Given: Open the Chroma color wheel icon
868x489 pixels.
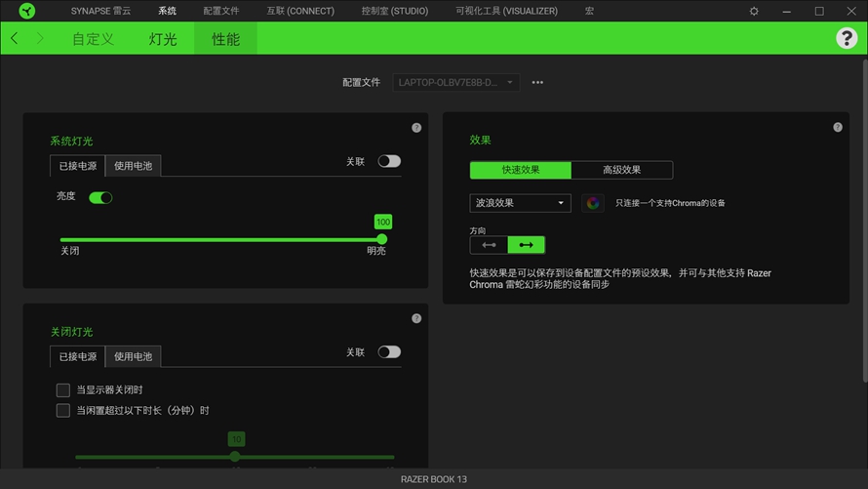Looking at the screenshot, I should (592, 203).
